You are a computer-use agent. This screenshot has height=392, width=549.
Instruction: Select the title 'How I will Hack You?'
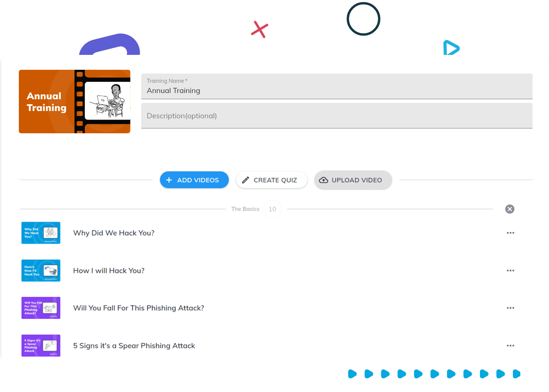click(x=109, y=270)
